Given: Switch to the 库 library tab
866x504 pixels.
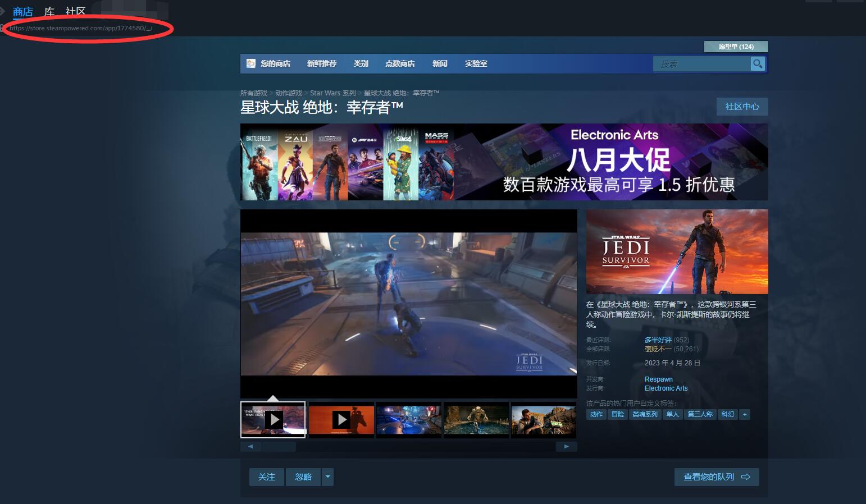Looking at the screenshot, I should pyautogui.click(x=49, y=11).
